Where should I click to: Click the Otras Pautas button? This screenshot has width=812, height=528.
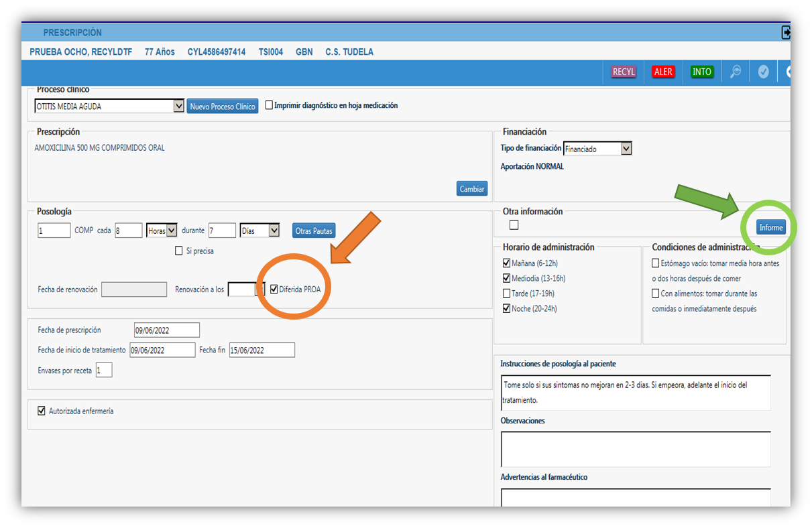[314, 230]
